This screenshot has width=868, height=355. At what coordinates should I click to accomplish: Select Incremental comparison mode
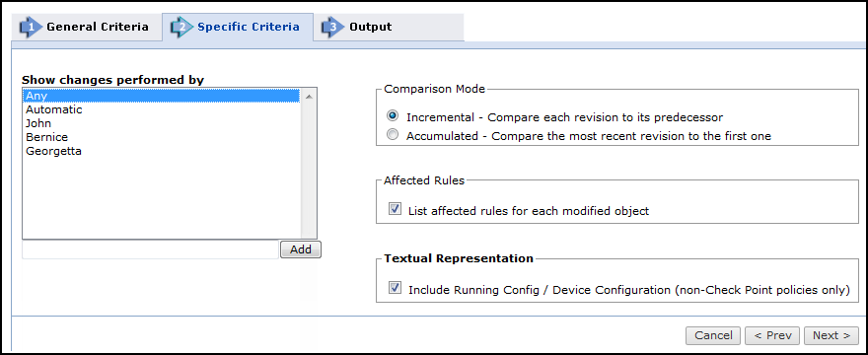tap(393, 117)
